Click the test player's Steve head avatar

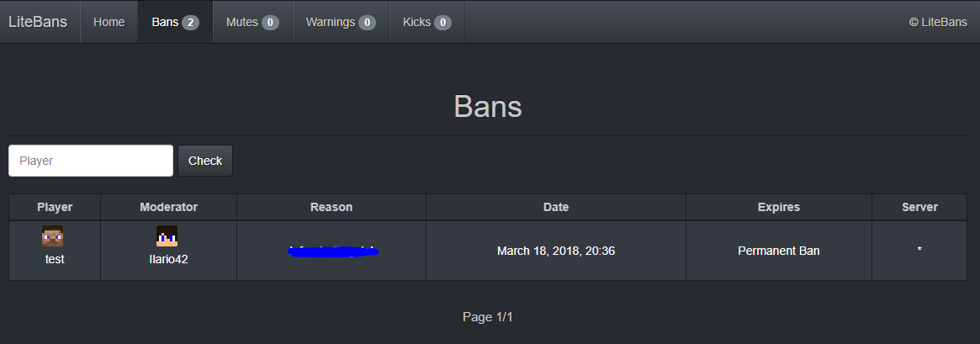point(52,236)
